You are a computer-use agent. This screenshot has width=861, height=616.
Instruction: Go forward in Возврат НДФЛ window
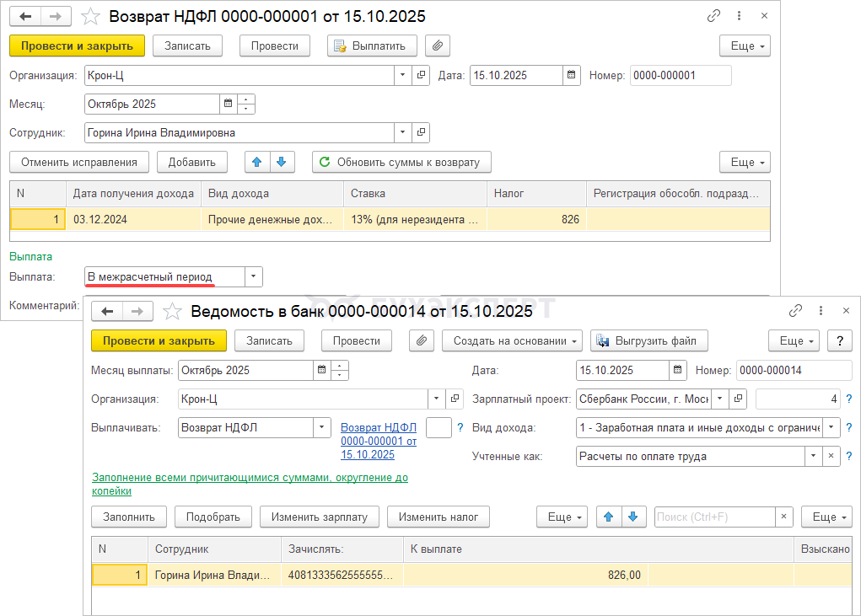click(56, 17)
